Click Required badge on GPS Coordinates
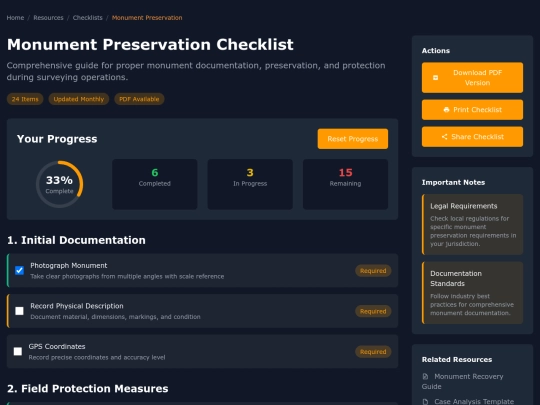Screen dimensions: 540x405 [x=373, y=352]
